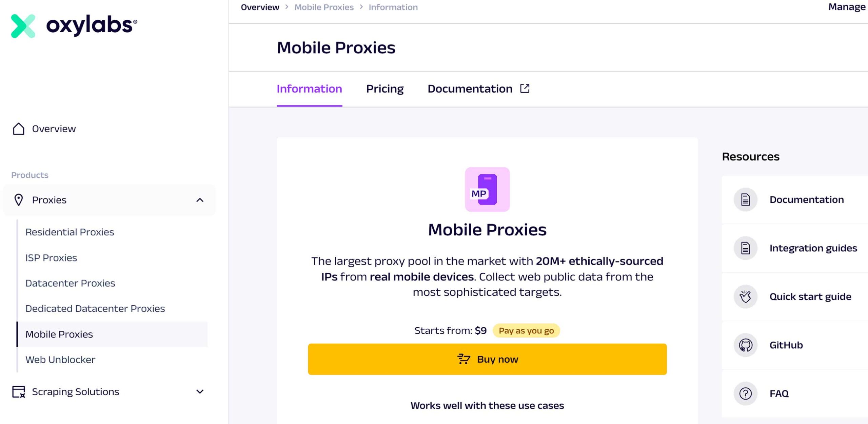Image resolution: width=868 pixels, height=424 pixels.
Task: Click the Scraping Solutions window icon
Action: (19, 391)
